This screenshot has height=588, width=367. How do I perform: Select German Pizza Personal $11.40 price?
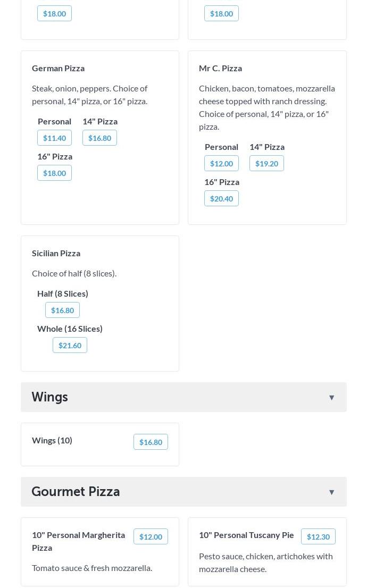tap(54, 138)
